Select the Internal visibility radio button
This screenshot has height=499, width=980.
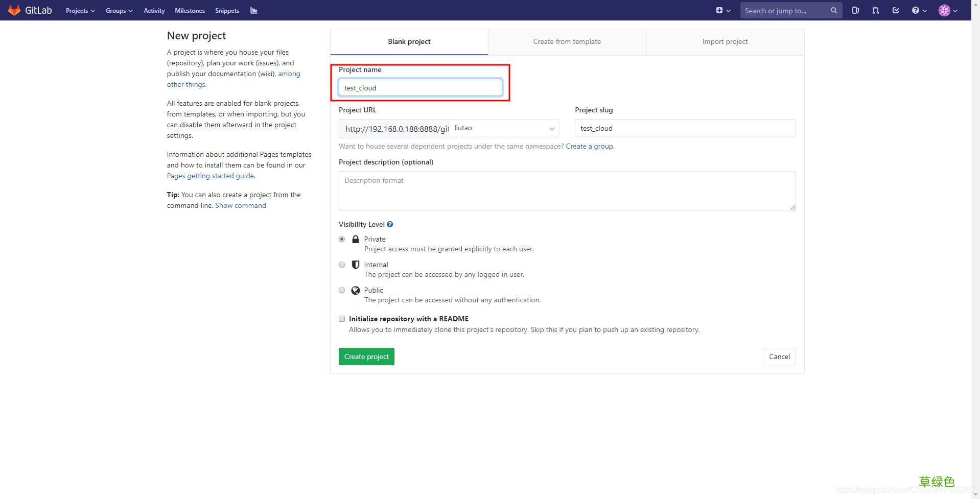(x=342, y=265)
